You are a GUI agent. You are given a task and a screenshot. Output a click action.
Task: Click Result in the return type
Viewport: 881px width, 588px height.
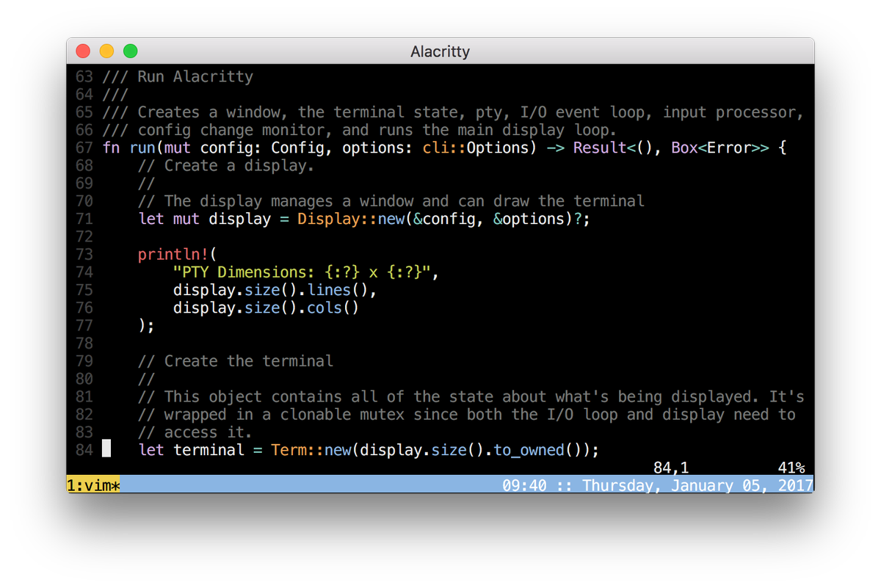[x=600, y=148]
